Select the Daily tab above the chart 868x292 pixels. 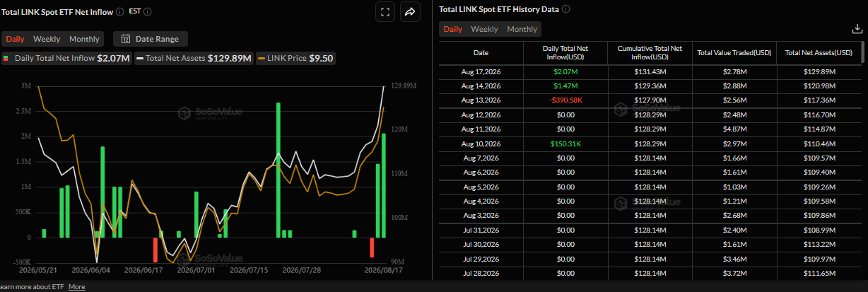coord(16,39)
